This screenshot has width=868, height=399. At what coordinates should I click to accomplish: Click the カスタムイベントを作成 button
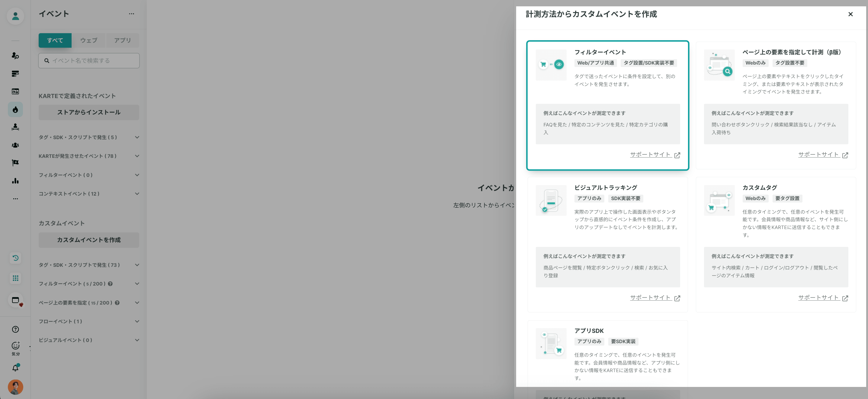click(89, 240)
